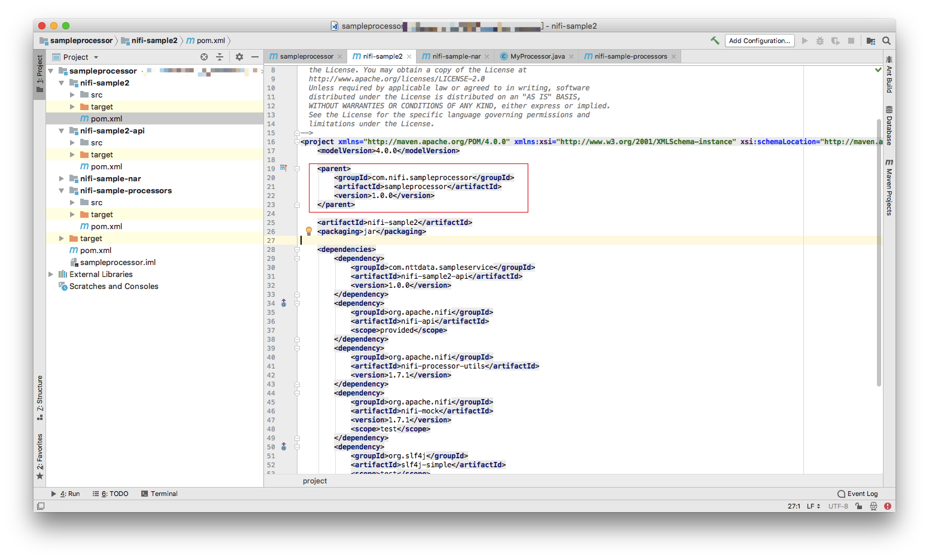Click the Run with Coverage icon

[836, 41]
